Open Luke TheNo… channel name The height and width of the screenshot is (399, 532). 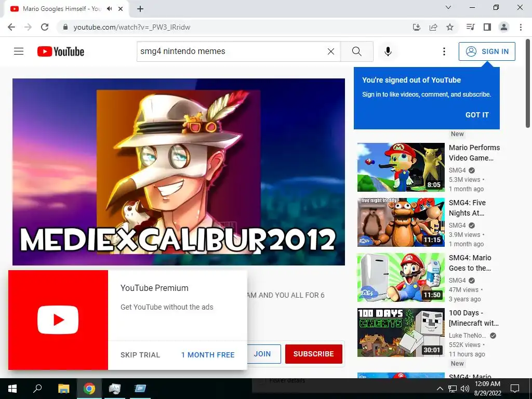point(467,335)
